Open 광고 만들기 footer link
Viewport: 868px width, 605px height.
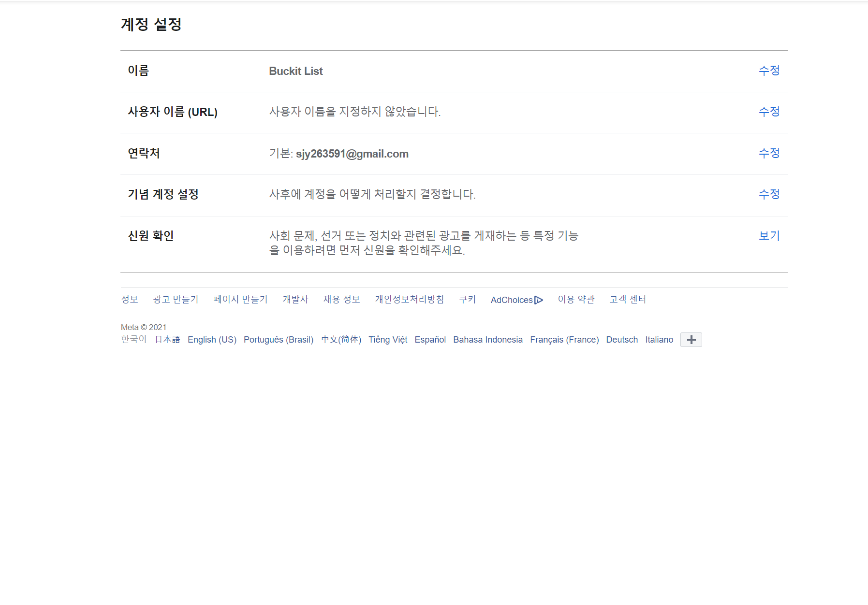point(176,300)
